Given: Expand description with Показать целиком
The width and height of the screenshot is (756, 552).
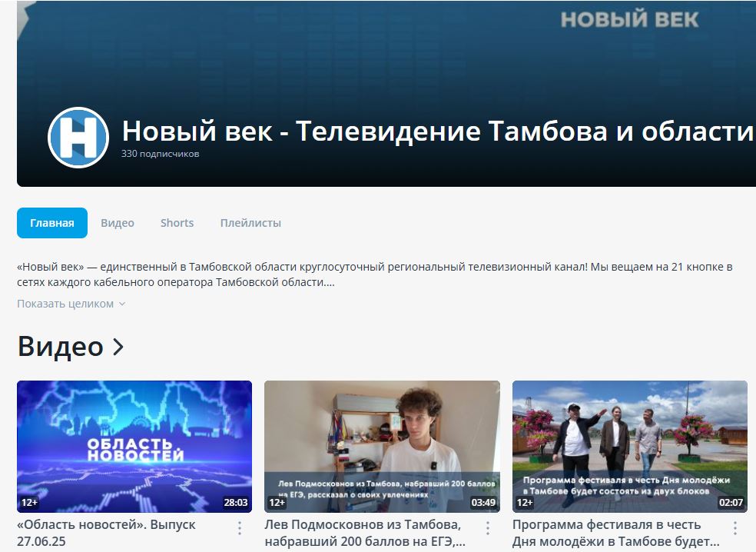Looking at the screenshot, I should tap(71, 304).
